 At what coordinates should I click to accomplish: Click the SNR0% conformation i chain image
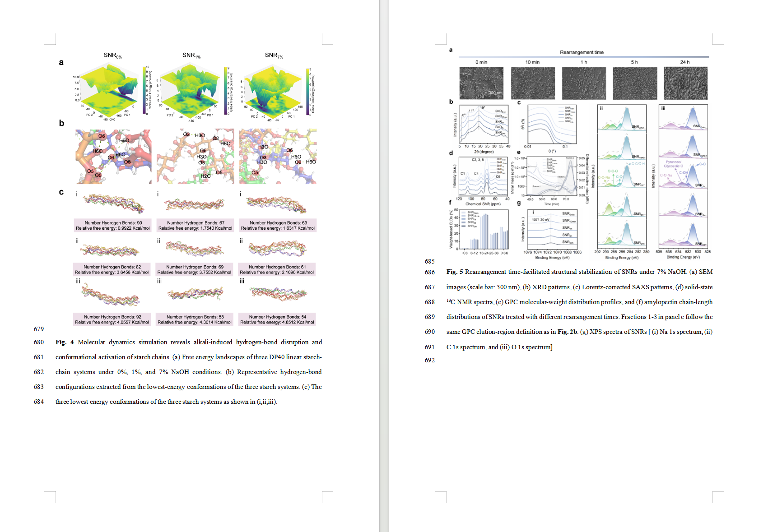click(x=114, y=204)
